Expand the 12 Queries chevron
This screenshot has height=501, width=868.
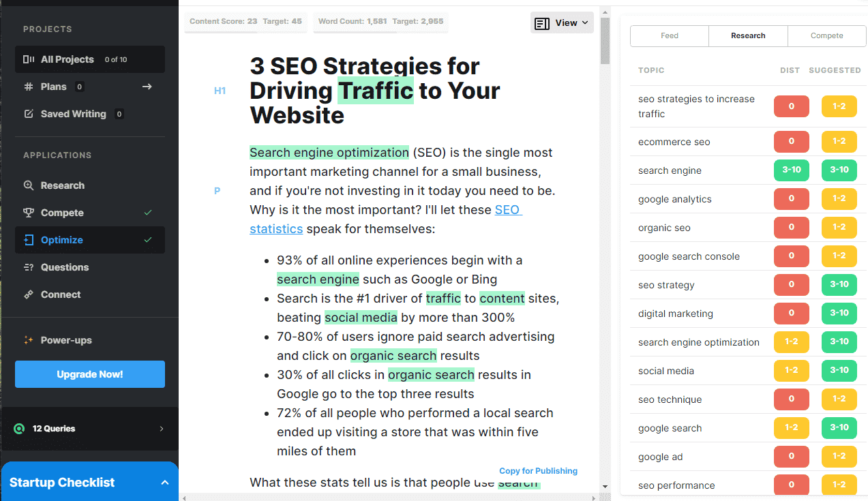pyautogui.click(x=162, y=429)
